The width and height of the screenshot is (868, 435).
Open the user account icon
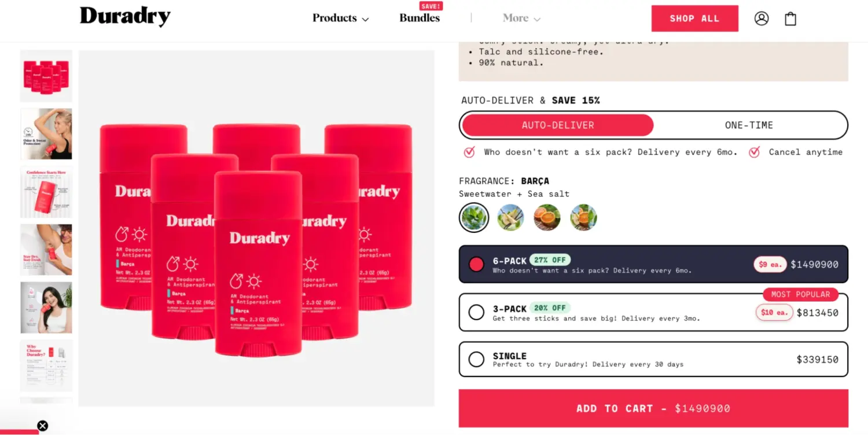pyautogui.click(x=762, y=19)
